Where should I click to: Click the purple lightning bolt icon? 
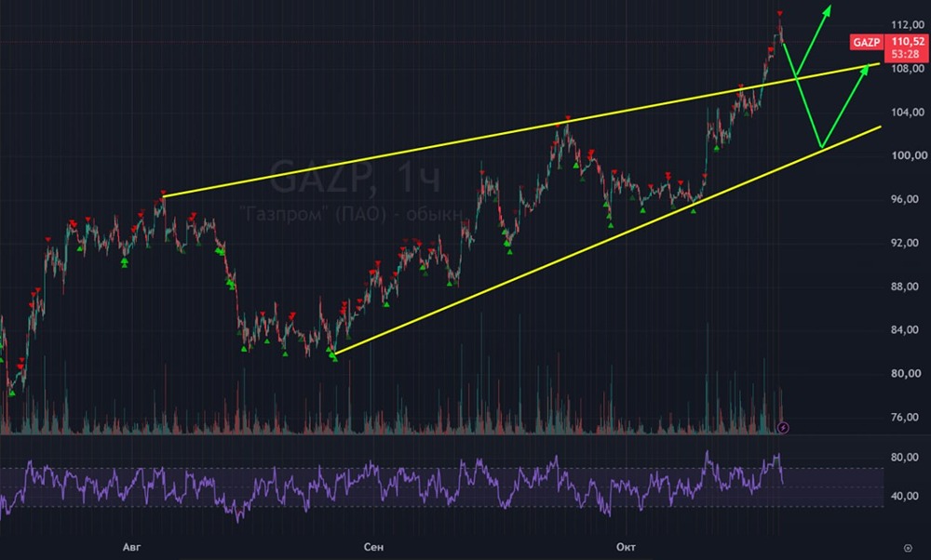coord(783,428)
